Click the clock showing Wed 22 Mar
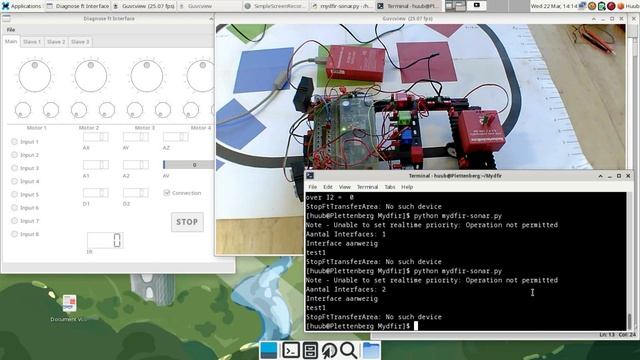Image resolution: width=640 pixels, height=360 pixels. 554,6
